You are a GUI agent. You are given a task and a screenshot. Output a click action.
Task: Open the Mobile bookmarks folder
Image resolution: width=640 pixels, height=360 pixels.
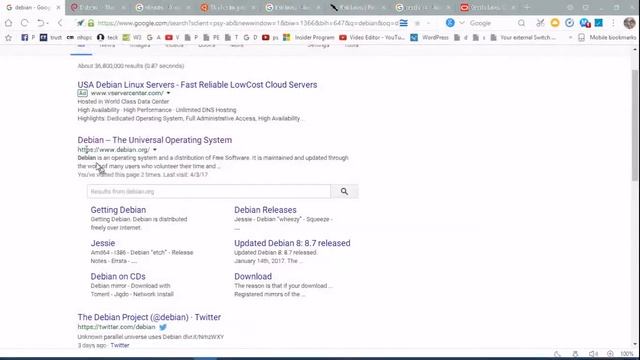click(607, 38)
